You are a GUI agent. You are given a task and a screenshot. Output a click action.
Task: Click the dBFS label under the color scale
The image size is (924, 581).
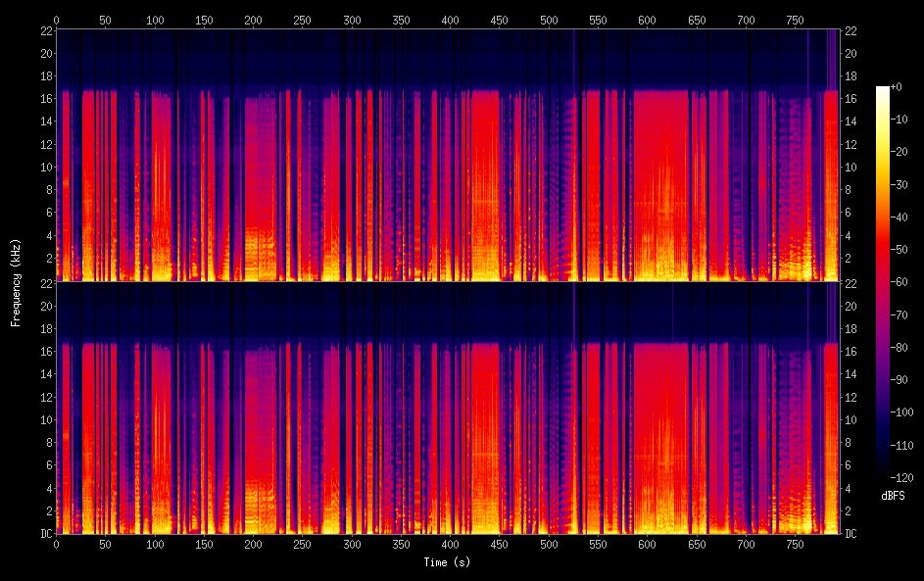pos(895,497)
